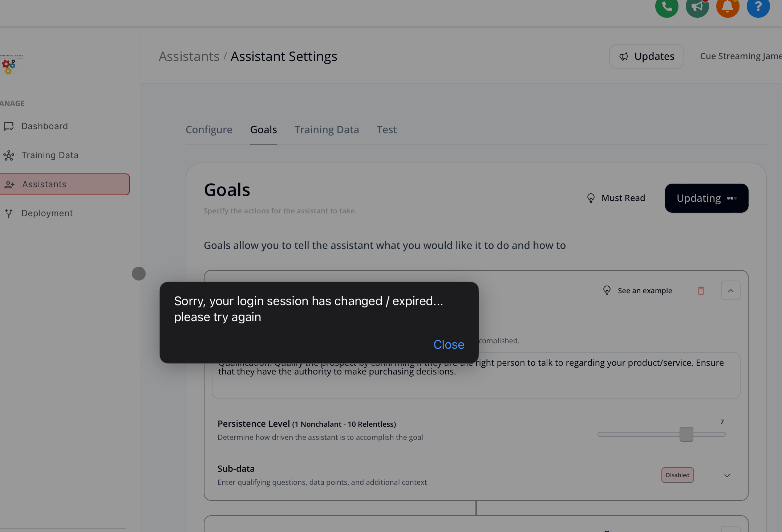Open the blue help question mark
Viewport: 782px width, 532px height.
[758, 7]
